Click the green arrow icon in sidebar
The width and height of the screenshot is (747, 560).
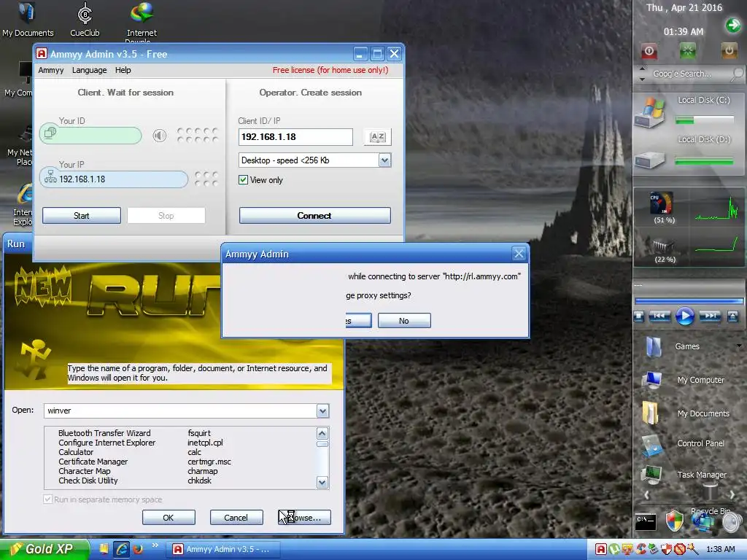click(733, 25)
